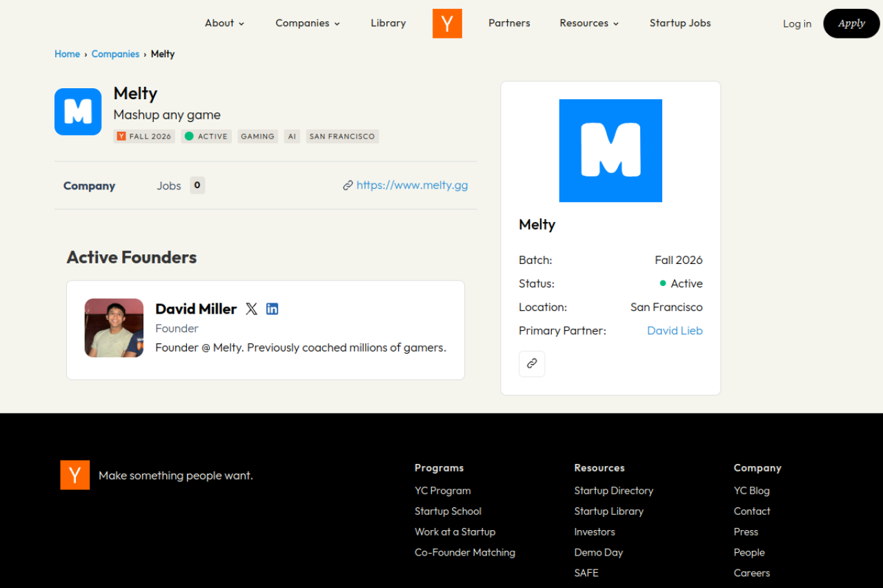Open YC Blog footer link

pos(752,491)
